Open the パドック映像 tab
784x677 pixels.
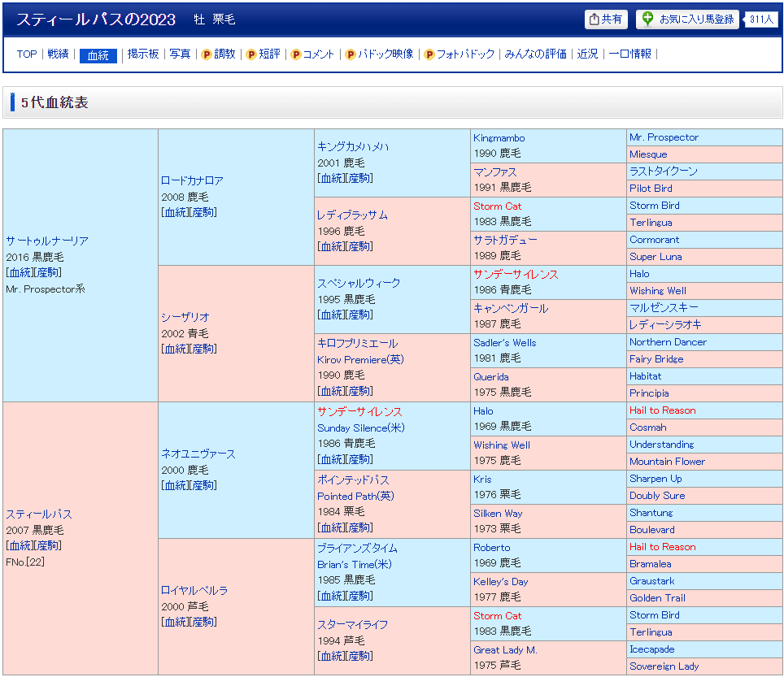pos(386,54)
